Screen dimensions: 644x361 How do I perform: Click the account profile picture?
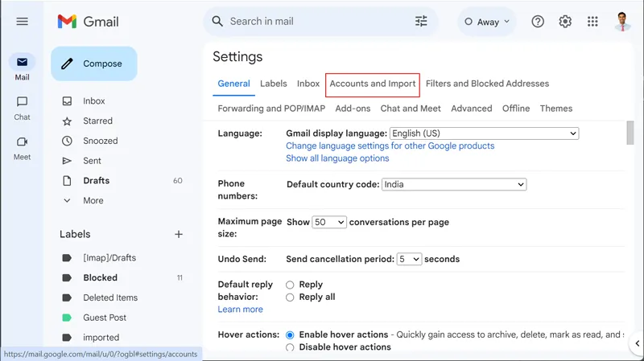click(x=622, y=22)
